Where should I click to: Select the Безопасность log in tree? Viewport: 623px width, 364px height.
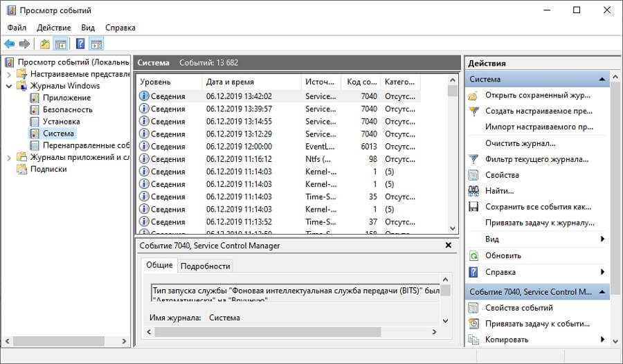[x=67, y=109]
